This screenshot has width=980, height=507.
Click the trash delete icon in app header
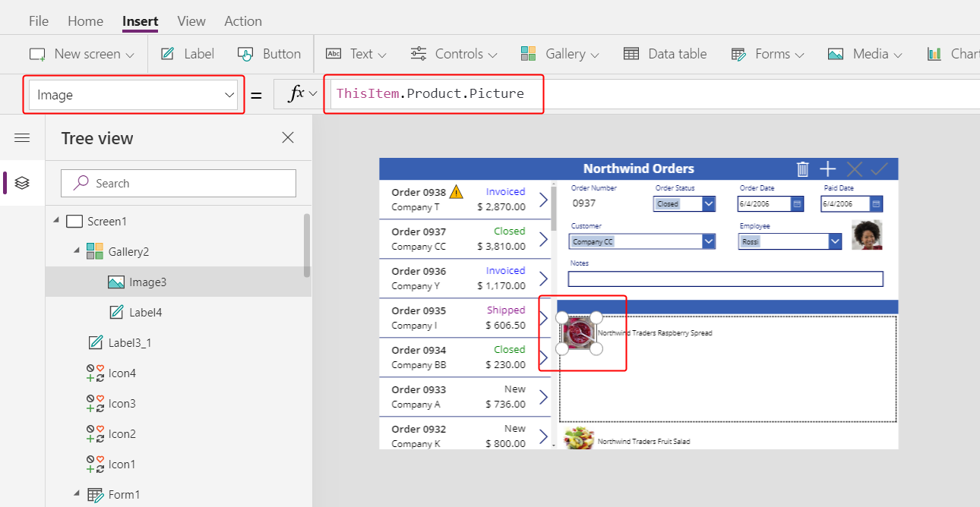pos(802,168)
